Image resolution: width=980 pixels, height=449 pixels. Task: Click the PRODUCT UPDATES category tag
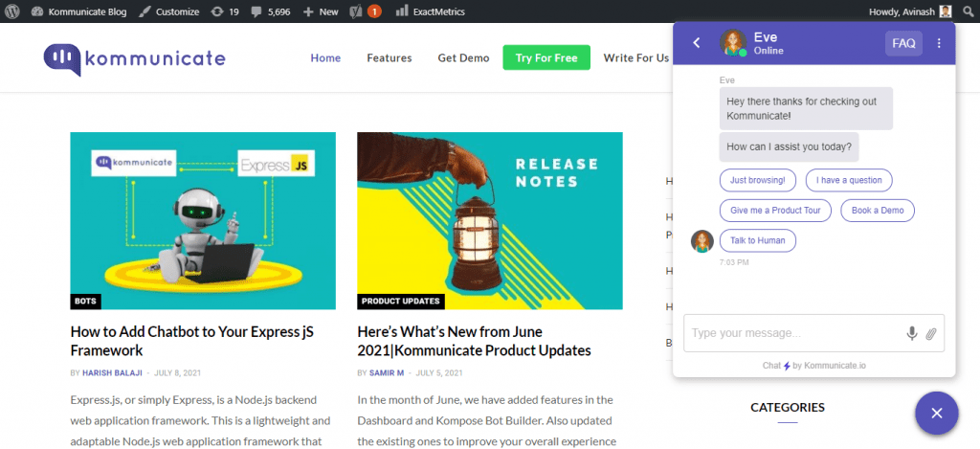[x=401, y=301]
